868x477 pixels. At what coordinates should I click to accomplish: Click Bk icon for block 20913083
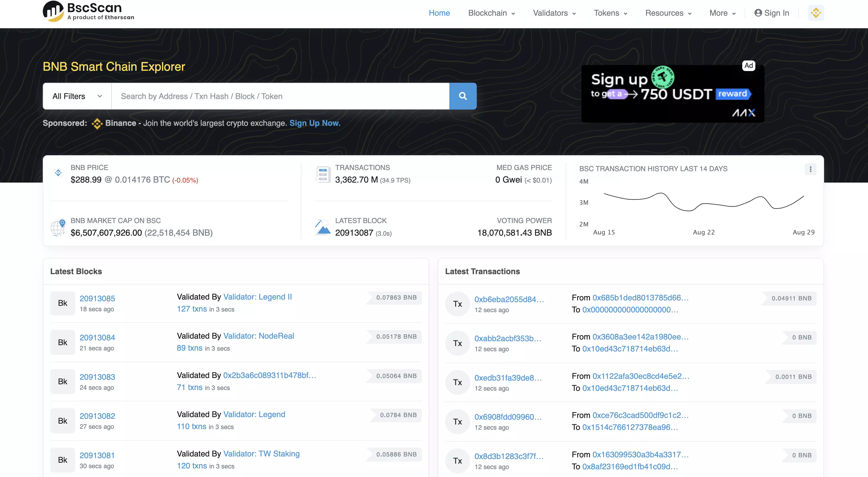coord(63,382)
